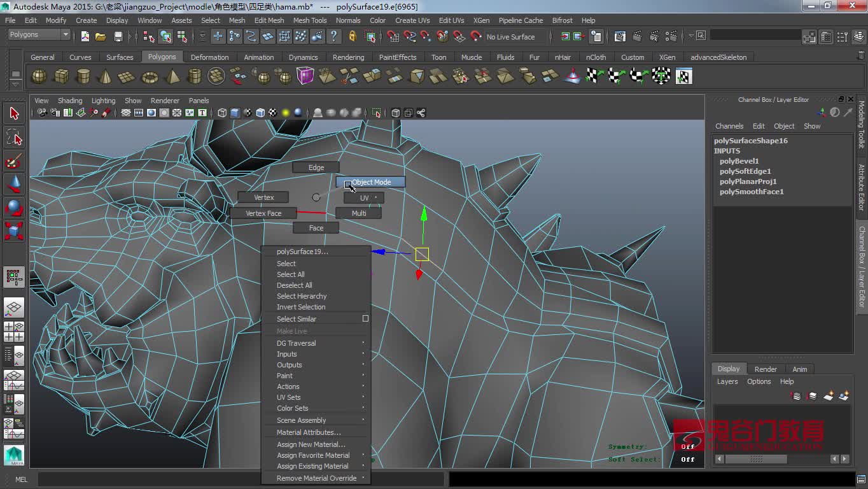Activate the Paint Selection tool
This screenshot has height=489, width=868.
(x=14, y=160)
